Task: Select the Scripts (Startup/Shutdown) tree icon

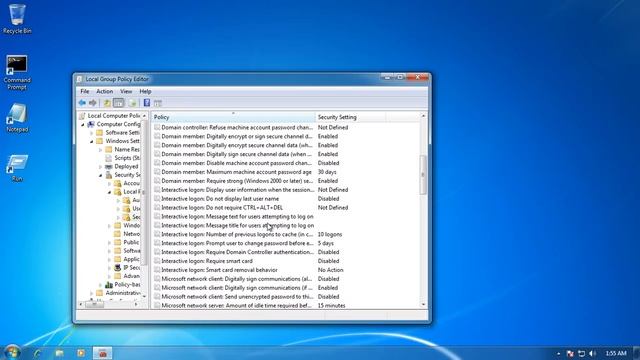Action: click(x=109, y=158)
